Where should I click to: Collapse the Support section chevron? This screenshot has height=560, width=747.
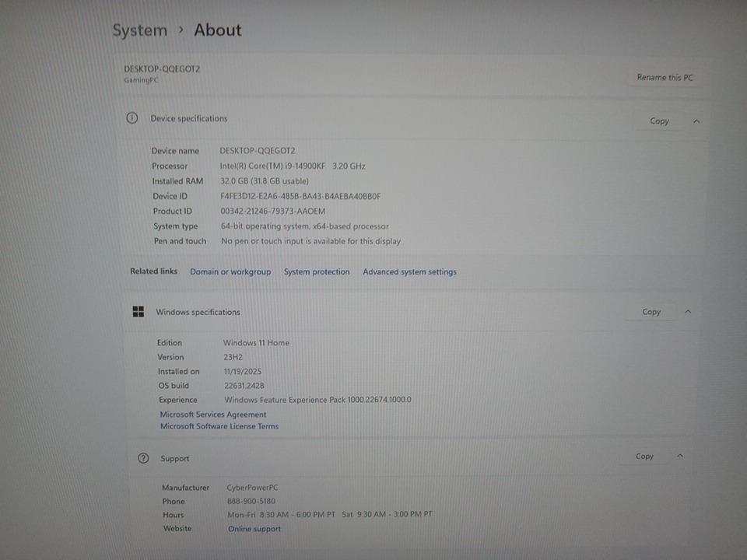coord(680,457)
